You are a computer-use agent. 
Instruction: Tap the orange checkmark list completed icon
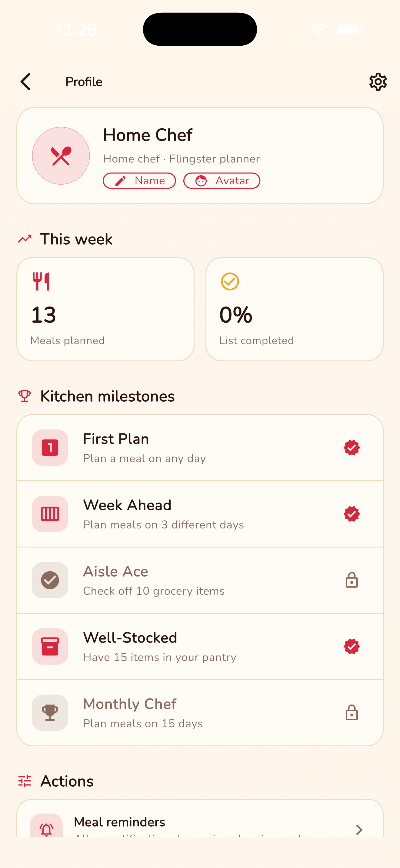[230, 281]
